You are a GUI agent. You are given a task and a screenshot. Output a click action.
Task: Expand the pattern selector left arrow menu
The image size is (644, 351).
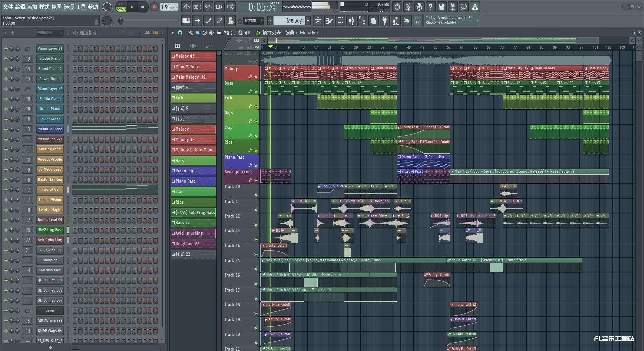coord(270,21)
